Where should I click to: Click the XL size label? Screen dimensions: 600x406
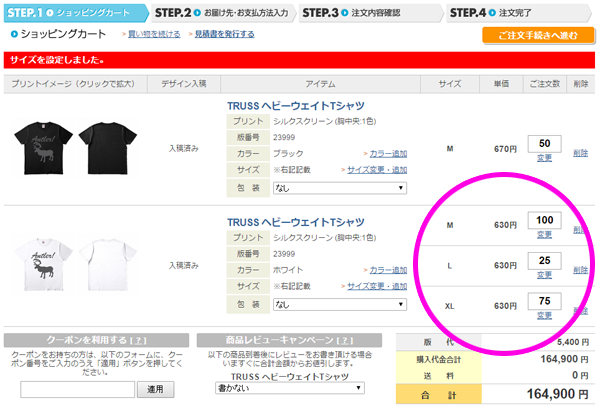450,306
